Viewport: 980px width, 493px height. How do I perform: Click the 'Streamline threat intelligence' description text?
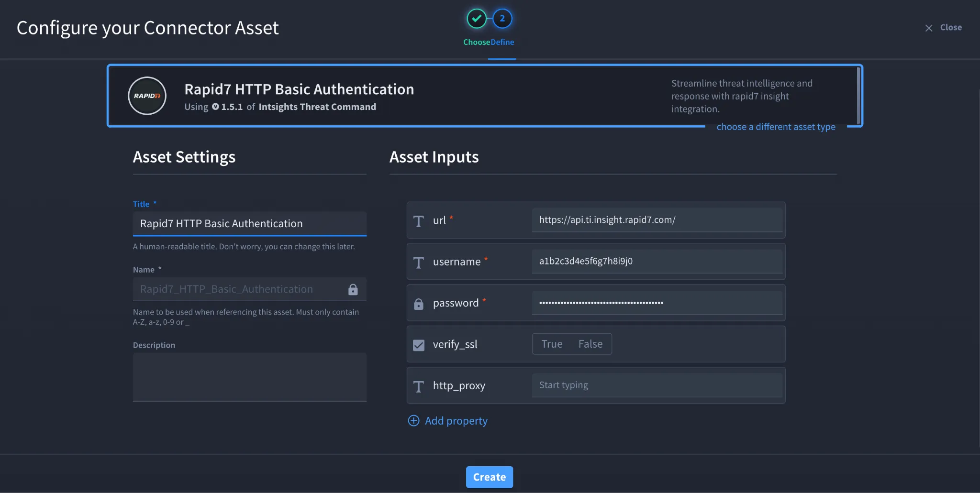coord(742,96)
